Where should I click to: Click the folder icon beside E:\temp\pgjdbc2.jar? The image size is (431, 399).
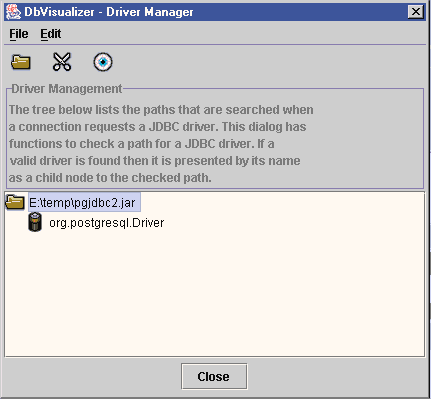pos(15,202)
